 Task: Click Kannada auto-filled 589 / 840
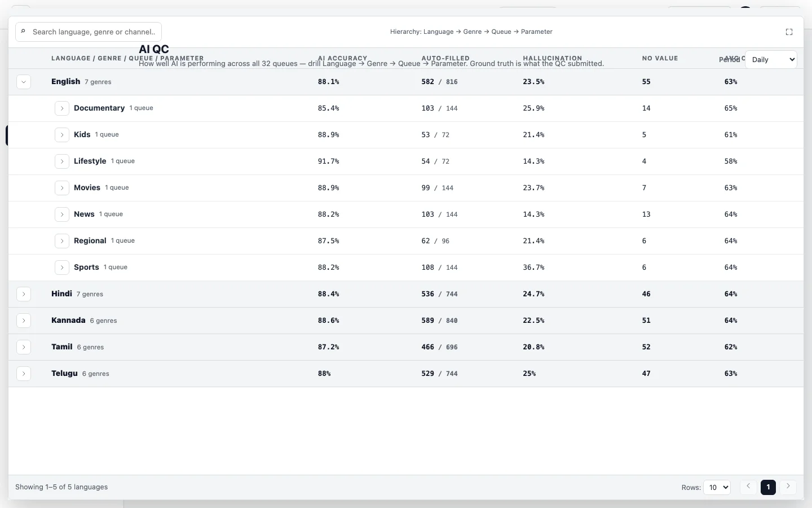click(439, 321)
